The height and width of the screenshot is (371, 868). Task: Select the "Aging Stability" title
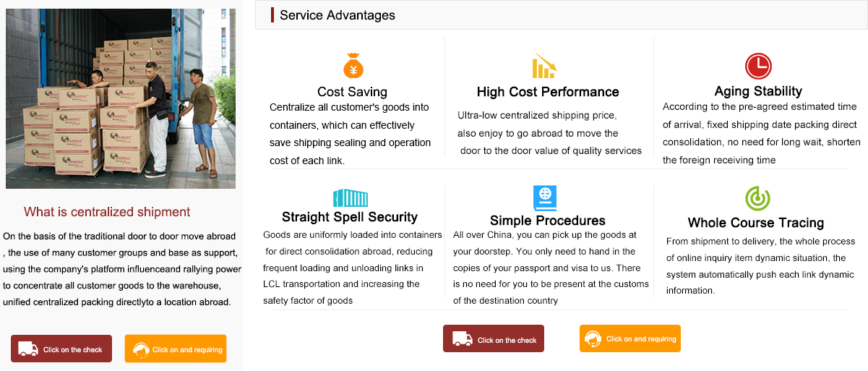758,91
